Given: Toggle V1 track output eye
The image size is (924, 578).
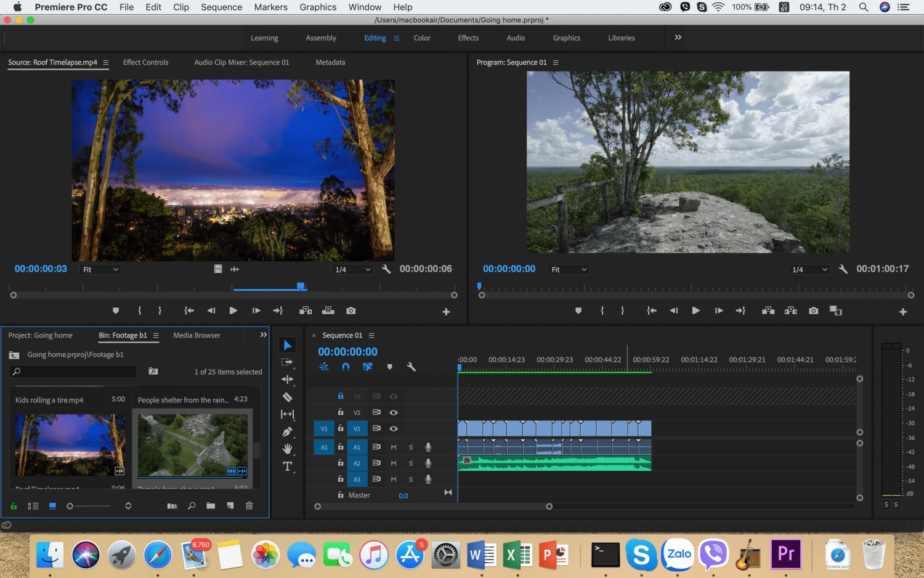Looking at the screenshot, I should (394, 428).
